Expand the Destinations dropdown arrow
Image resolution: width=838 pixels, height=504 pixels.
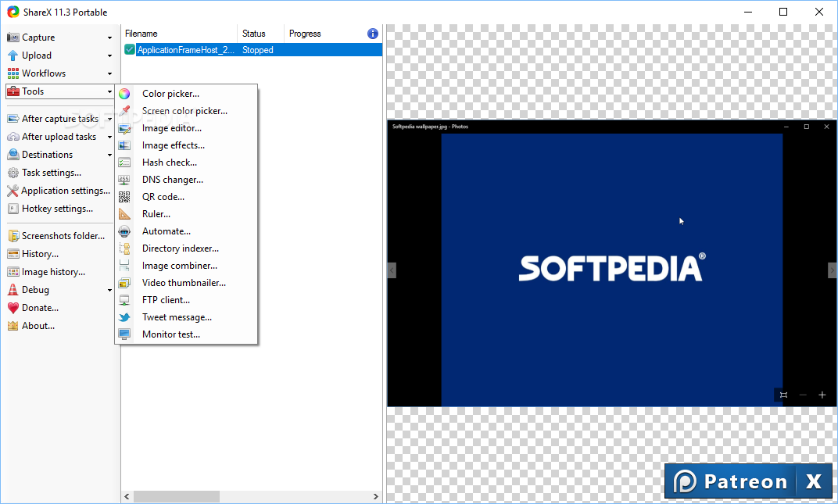point(109,155)
